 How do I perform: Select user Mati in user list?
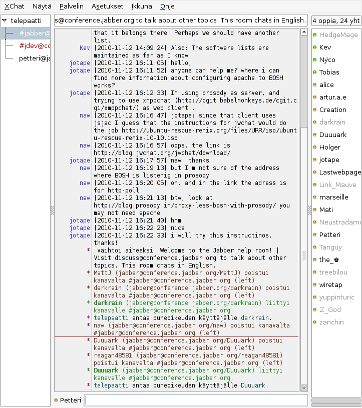326,210
